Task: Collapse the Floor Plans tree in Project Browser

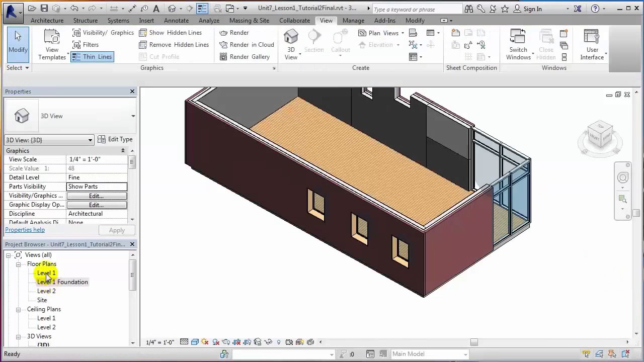Action: (x=18, y=264)
